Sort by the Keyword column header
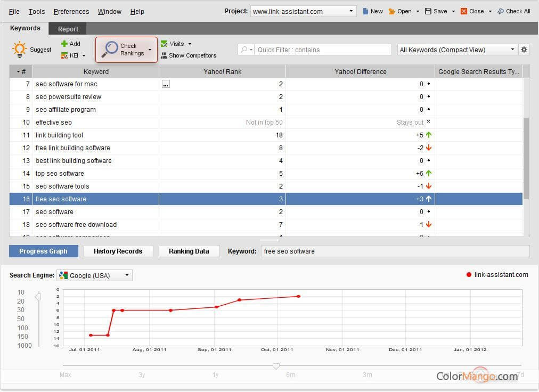 (x=96, y=71)
